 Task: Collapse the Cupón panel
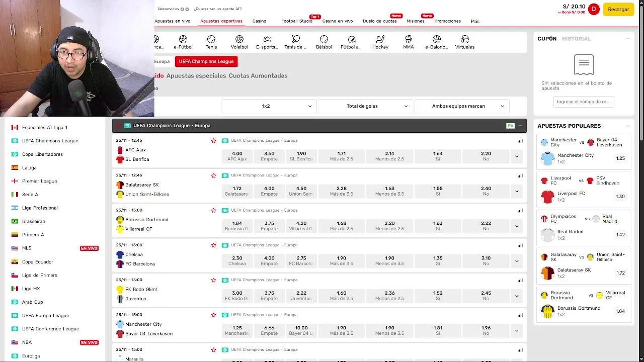tap(627, 39)
